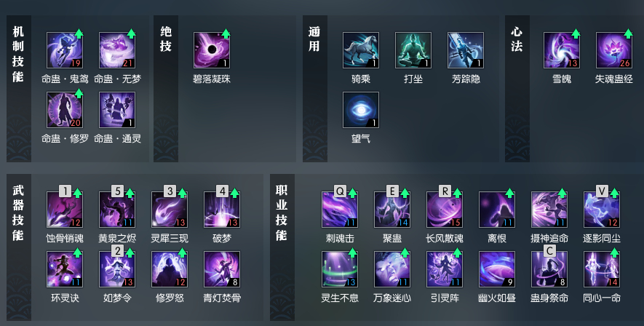Click green upgrade arrow on 命蛊·无梦
644x326 pixels.
(x=132, y=33)
